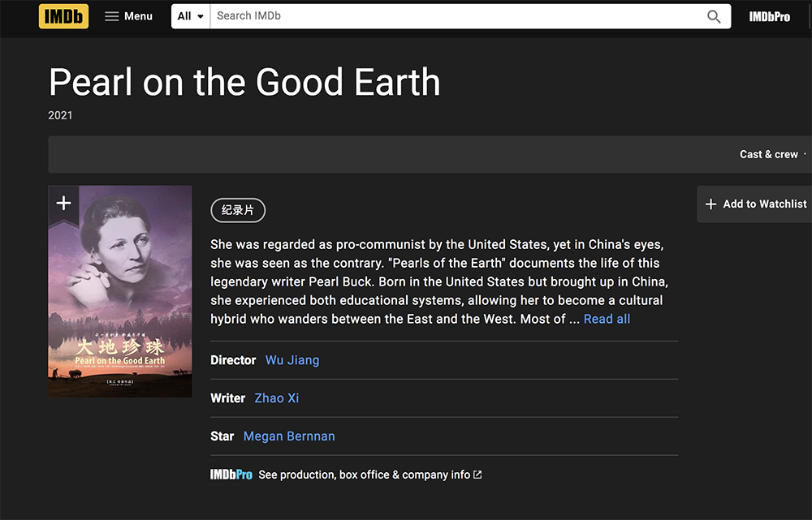812x520 pixels.
Task: Expand plot summary with Read all
Action: [607, 319]
